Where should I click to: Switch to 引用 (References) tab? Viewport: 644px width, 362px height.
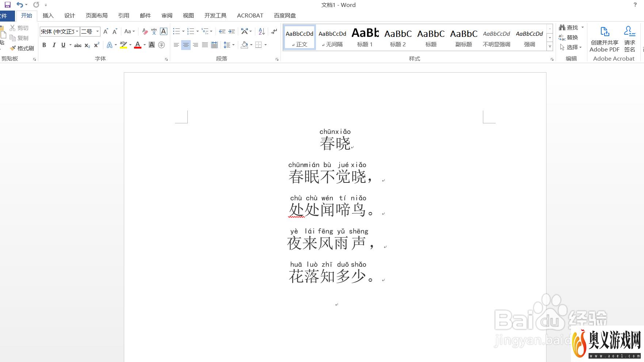coord(123,15)
